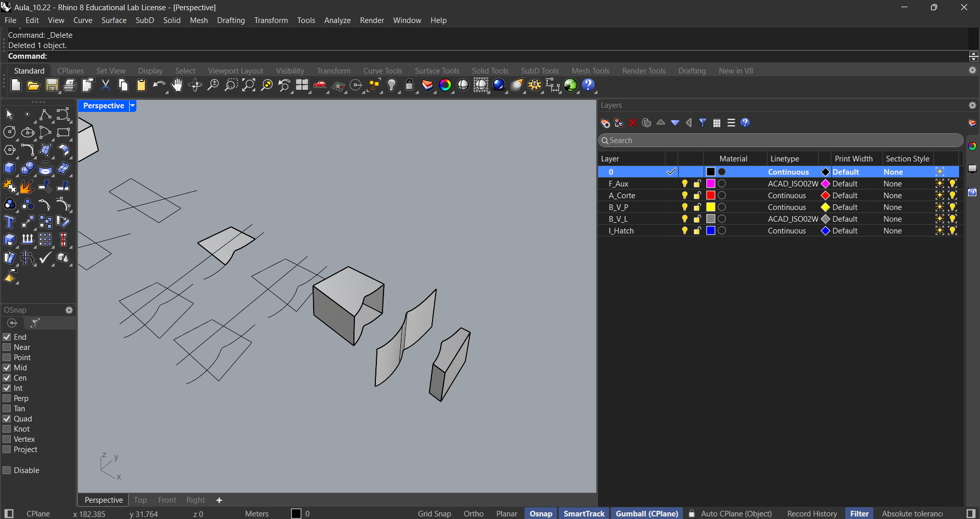Open the Layers panel gear settings
This screenshot has width=980, height=519.
tap(972, 105)
